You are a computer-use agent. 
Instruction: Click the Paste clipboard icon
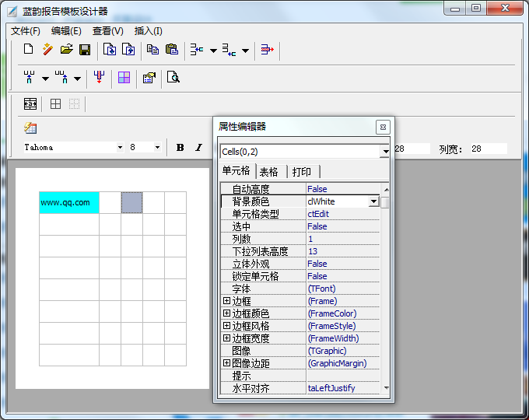172,50
